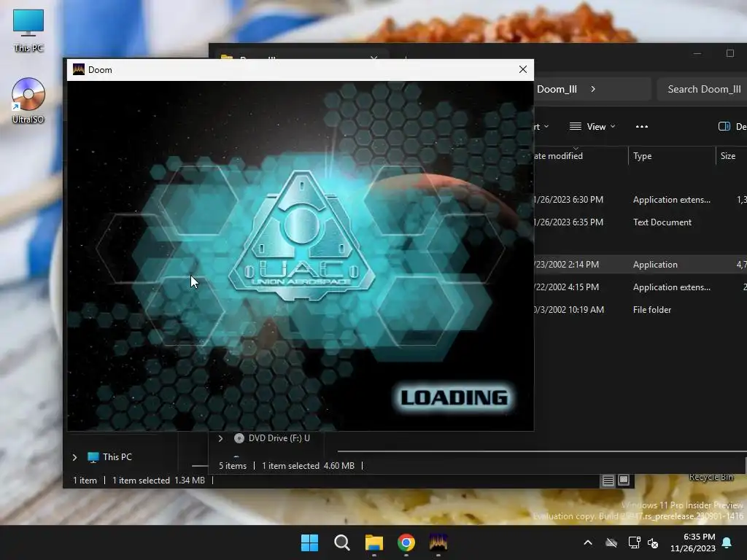The height and width of the screenshot is (560, 747).
Task: Select the row modified 6:30 PM
Action: coord(640,200)
